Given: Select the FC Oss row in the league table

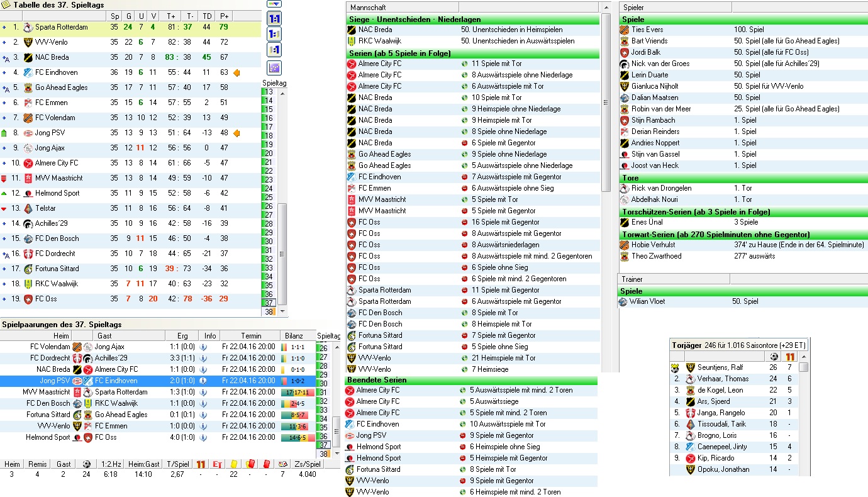Looking at the screenshot, I should (x=130, y=299).
